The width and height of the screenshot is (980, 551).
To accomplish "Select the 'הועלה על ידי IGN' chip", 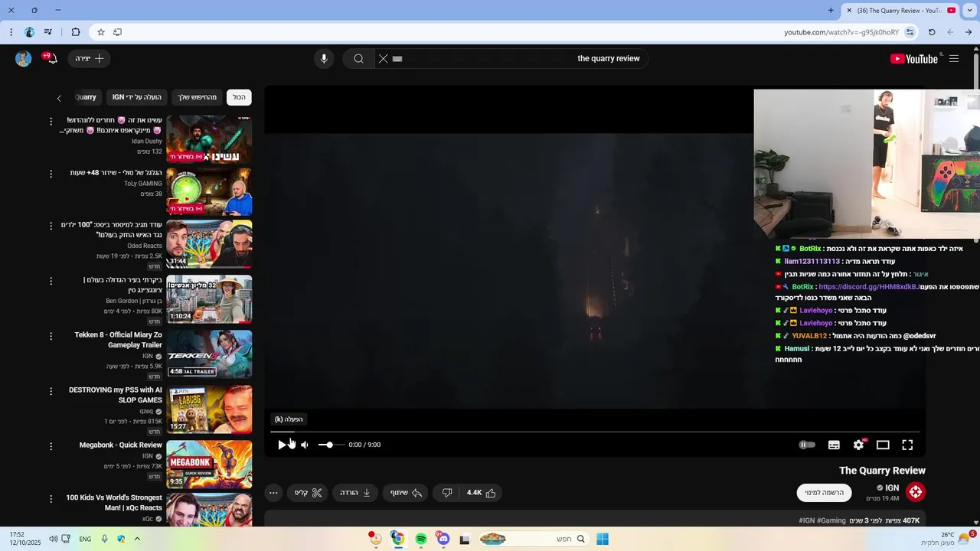I will tap(137, 97).
